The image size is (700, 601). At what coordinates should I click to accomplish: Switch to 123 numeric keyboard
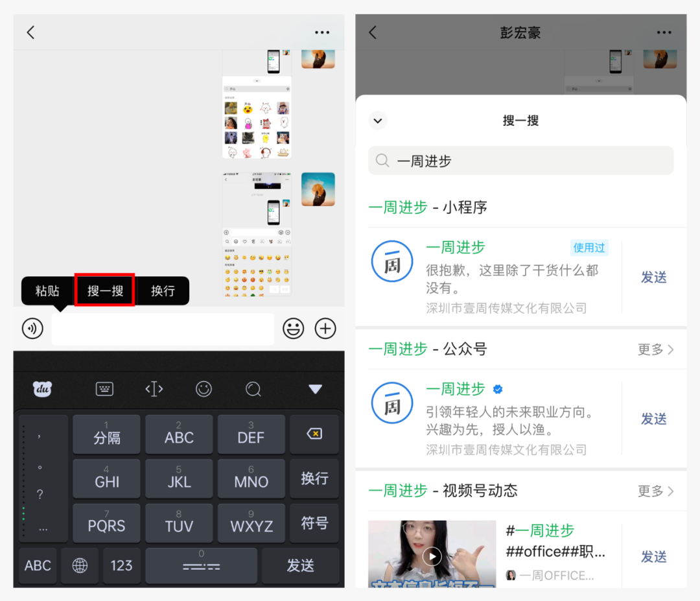coord(121,566)
